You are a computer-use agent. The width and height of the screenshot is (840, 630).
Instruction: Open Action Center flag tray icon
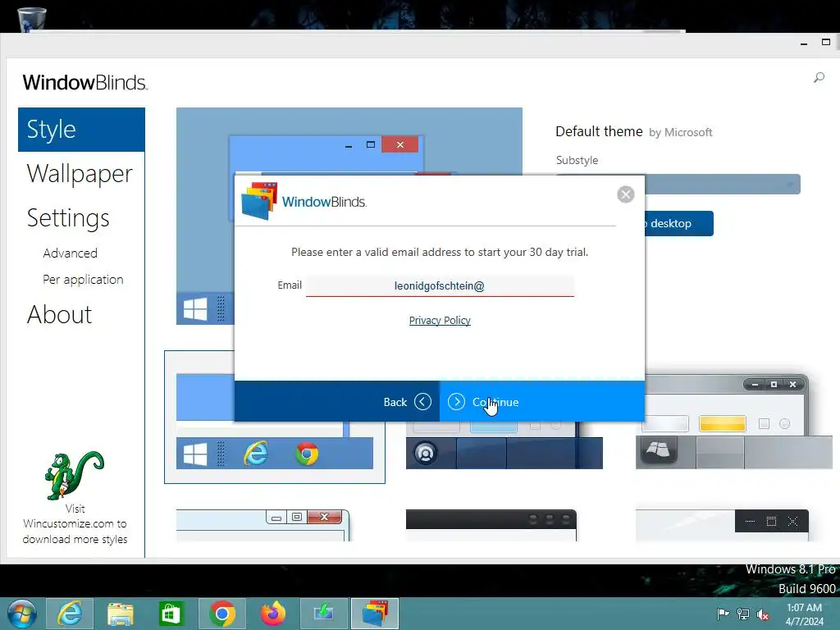(x=723, y=614)
